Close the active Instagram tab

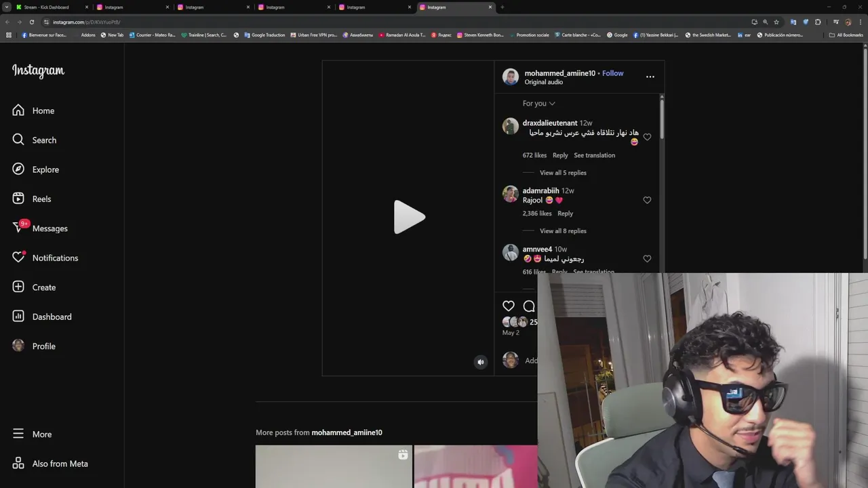[490, 7]
